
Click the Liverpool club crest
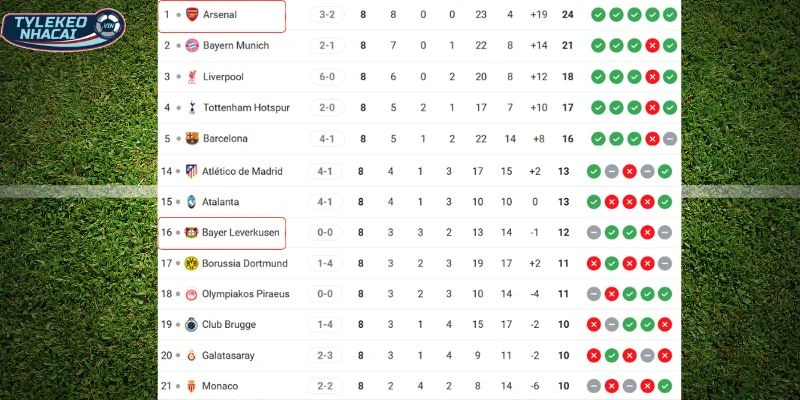pyautogui.click(x=192, y=77)
